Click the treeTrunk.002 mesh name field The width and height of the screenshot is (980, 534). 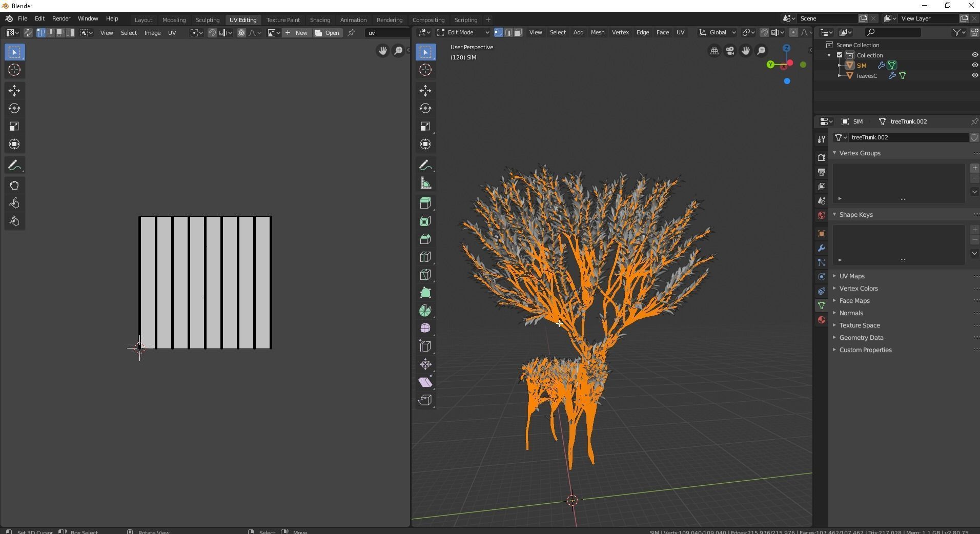(x=908, y=137)
